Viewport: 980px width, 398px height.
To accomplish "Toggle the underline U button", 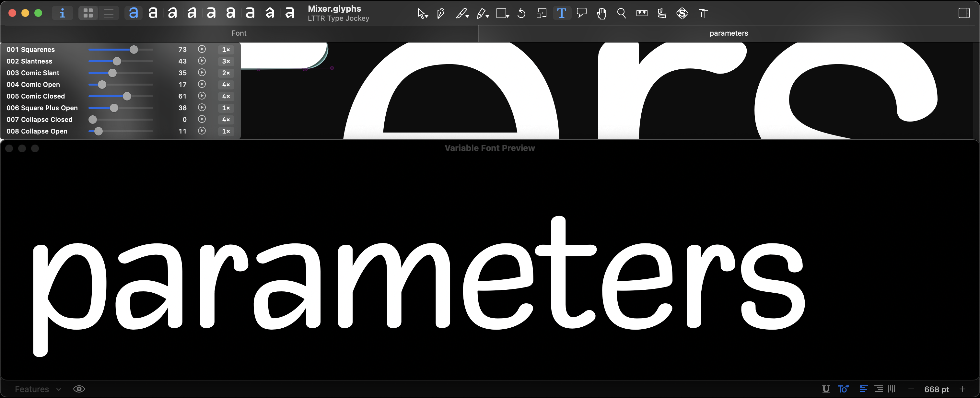I will click(x=825, y=389).
